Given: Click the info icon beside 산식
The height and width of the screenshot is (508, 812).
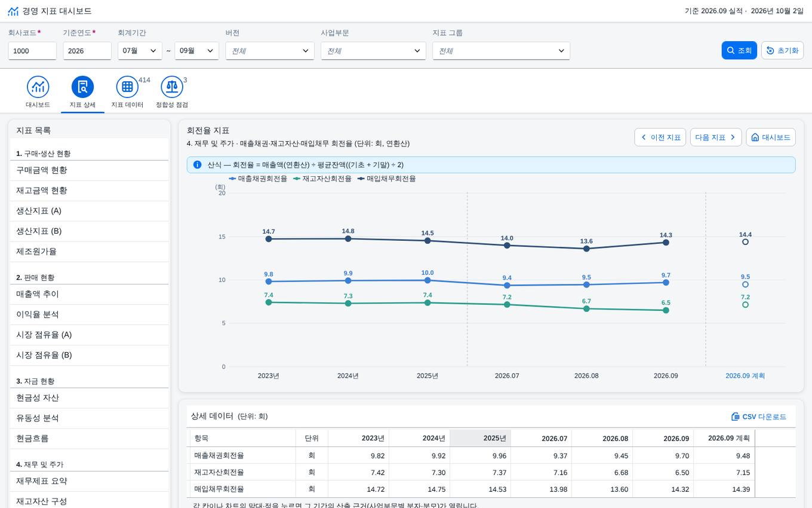Looking at the screenshot, I should coord(198,164).
